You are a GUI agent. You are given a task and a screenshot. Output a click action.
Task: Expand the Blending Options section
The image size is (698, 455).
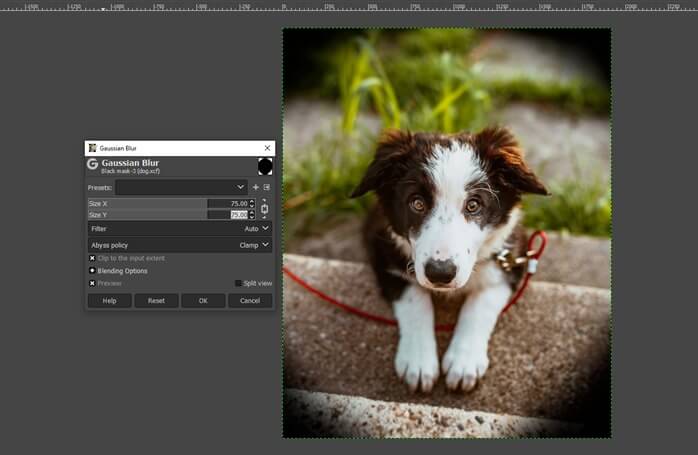click(x=92, y=270)
